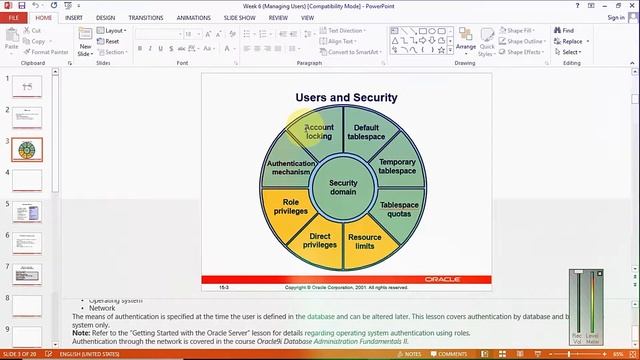The width and height of the screenshot is (640, 360).
Task: Switch to the DESIGN tab
Action: click(x=105, y=18)
